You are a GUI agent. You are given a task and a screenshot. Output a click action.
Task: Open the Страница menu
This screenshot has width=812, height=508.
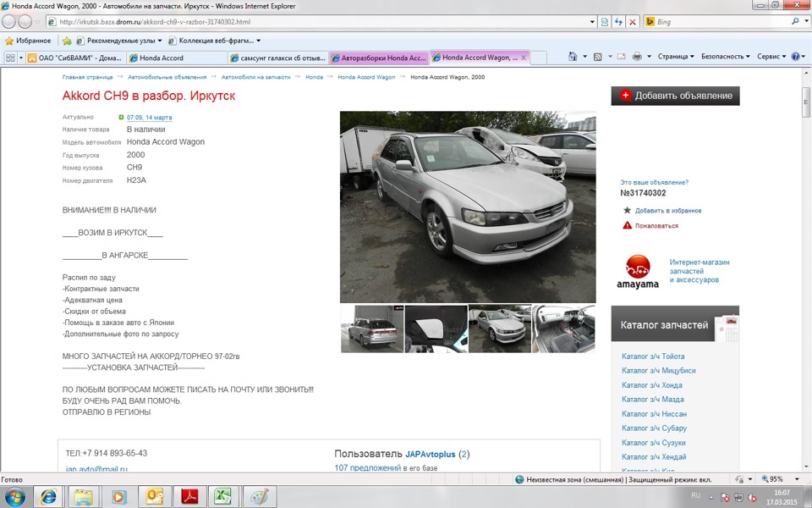[676, 57]
